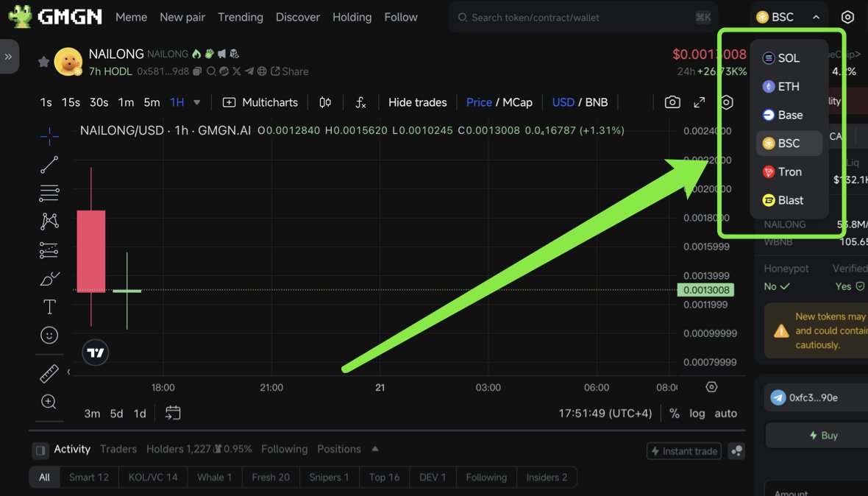This screenshot has height=496, width=868.
Task: Toggle Instant trade
Action: pos(683,451)
